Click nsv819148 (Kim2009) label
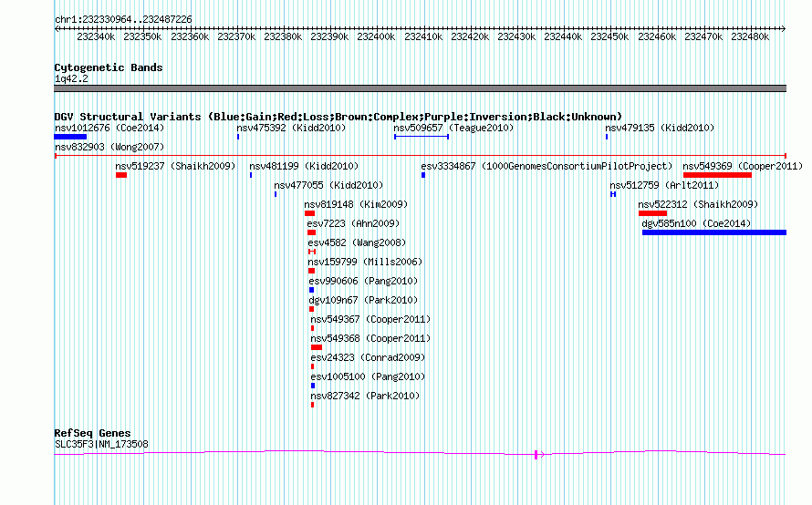 click(x=356, y=204)
